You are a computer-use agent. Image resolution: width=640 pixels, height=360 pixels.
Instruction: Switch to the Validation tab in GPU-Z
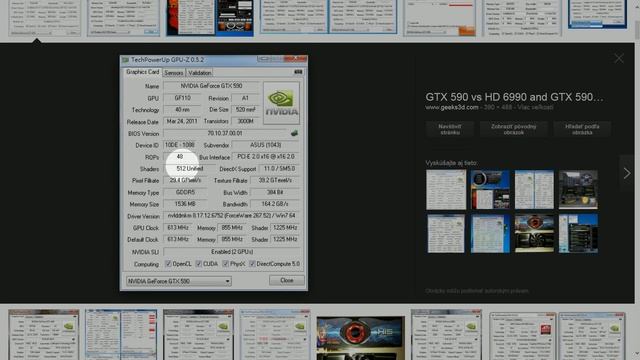point(200,73)
